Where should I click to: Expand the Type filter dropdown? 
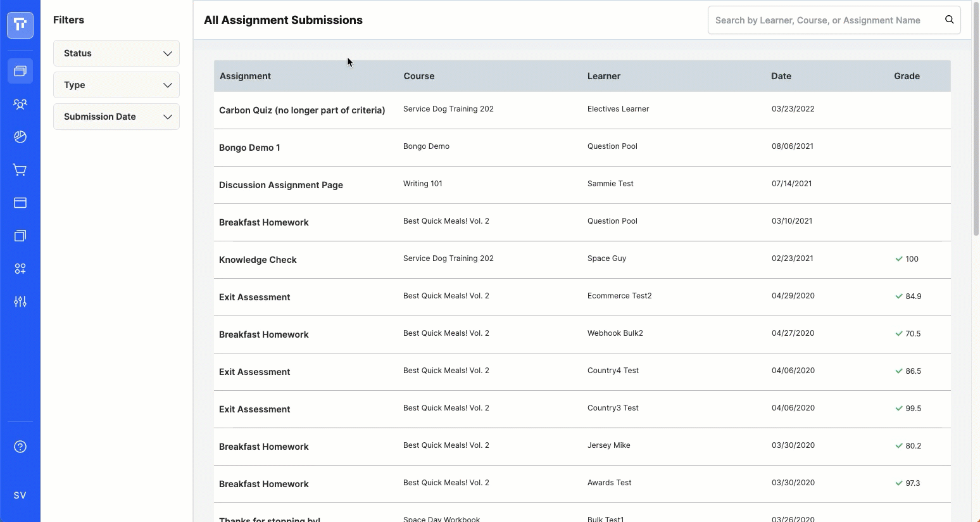coord(116,85)
